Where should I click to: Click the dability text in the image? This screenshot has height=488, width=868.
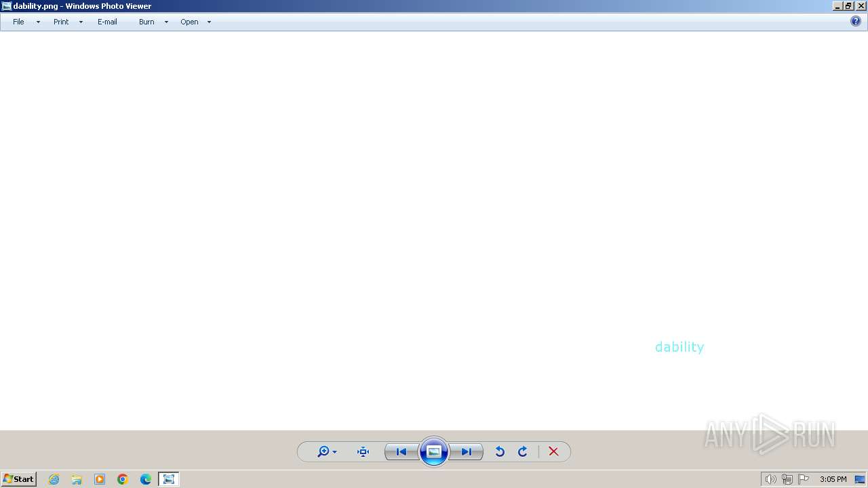tap(679, 347)
